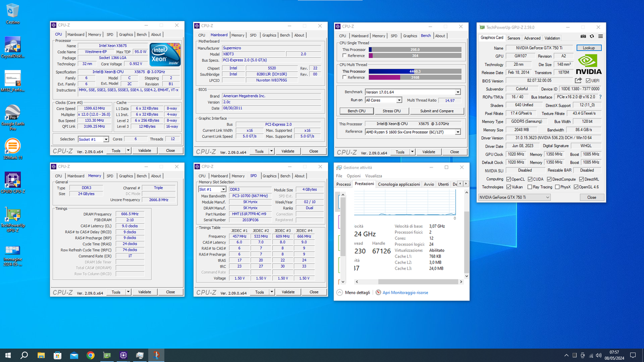This screenshot has height=362, width=644.
Task: Toggle the DirectCompute checkbox
Action: [x=549, y=179]
